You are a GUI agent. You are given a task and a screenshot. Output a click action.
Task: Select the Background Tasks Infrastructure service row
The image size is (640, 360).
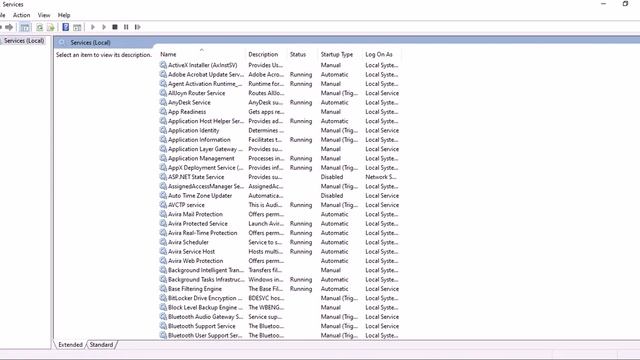pyautogui.click(x=279, y=279)
